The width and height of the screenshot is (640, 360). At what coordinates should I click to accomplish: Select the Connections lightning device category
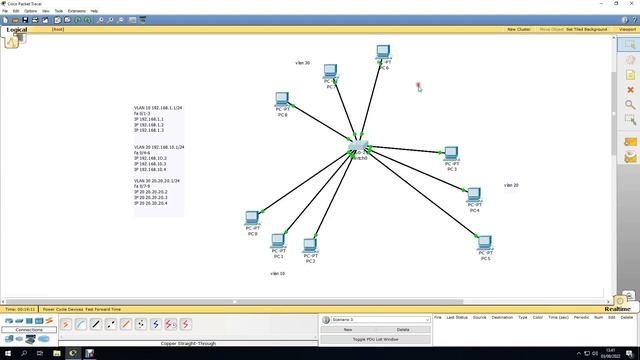pyautogui.click(x=49, y=321)
